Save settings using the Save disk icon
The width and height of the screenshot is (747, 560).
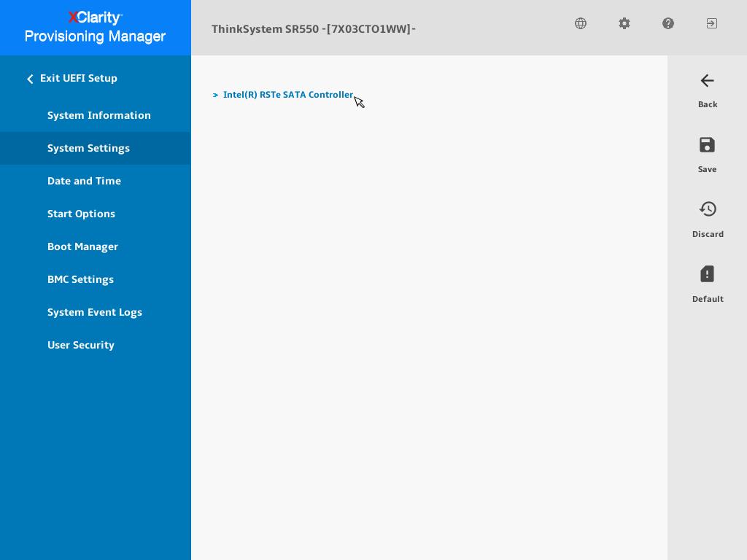pos(707,145)
